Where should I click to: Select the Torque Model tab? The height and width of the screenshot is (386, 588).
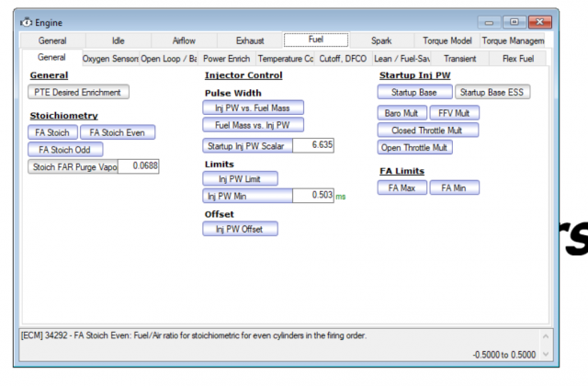click(x=447, y=40)
